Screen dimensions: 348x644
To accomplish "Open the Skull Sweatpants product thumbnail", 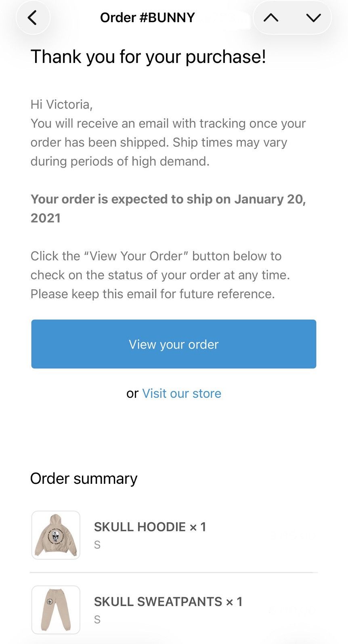I will point(56,610).
